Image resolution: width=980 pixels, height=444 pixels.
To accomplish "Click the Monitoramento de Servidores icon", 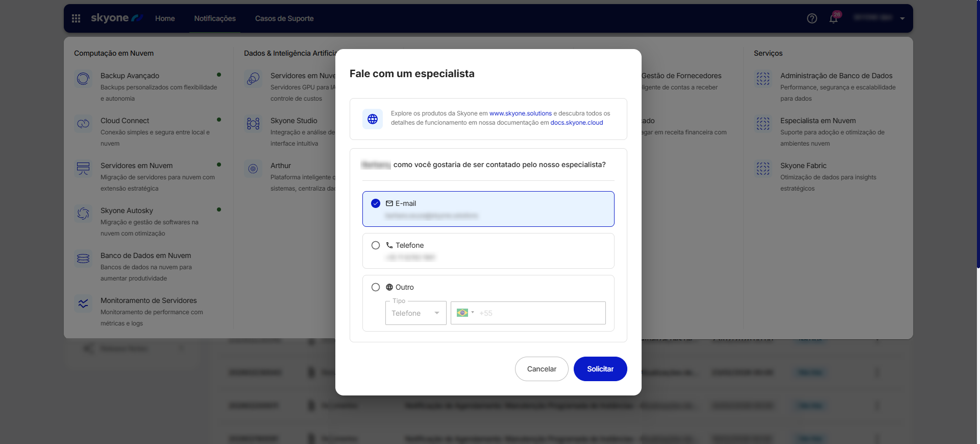I will (83, 303).
